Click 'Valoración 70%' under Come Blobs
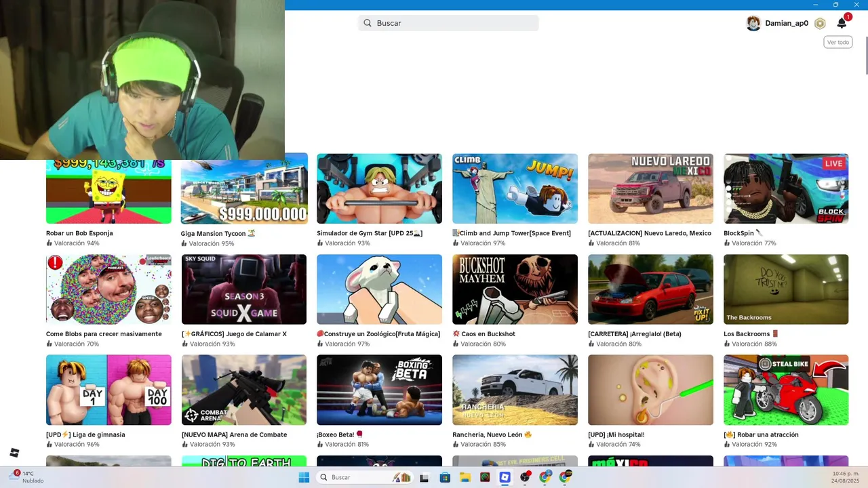868x488 pixels. [77, 344]
